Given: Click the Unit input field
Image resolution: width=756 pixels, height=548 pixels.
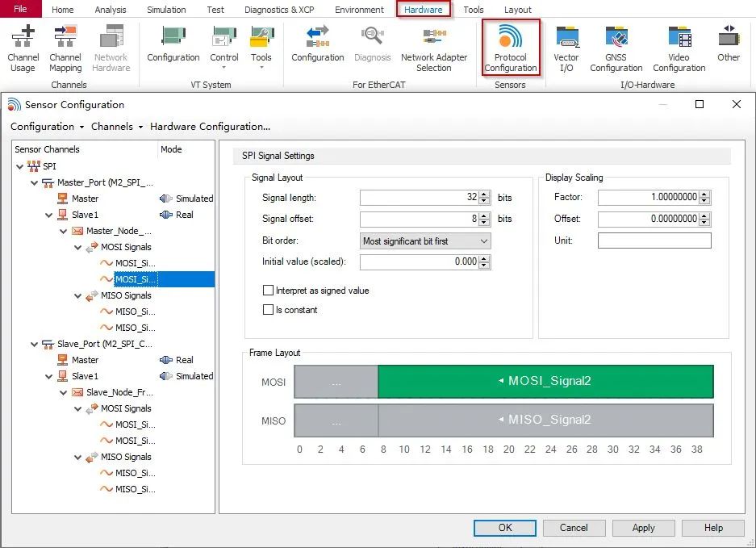Looking at the screenshot, I should pyautogui.click(x=654, y=241).
